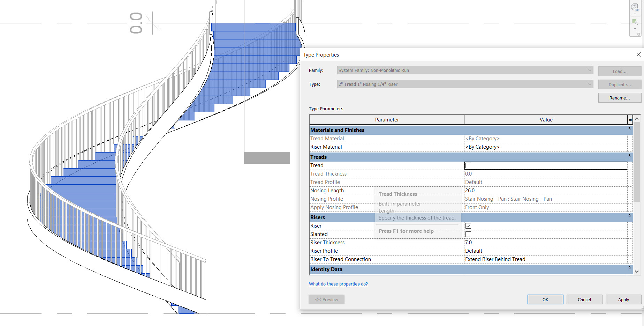Select the Zoom Region tool on navigation bar
Screen dimensions: 644x326
[x=634, y=21]
